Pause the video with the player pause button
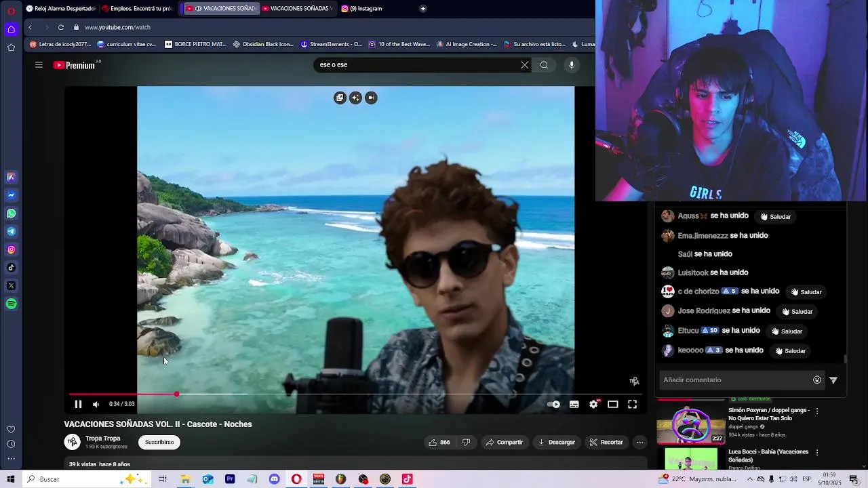The width and height of the screenshot is (868, 488). click(78, 404)
